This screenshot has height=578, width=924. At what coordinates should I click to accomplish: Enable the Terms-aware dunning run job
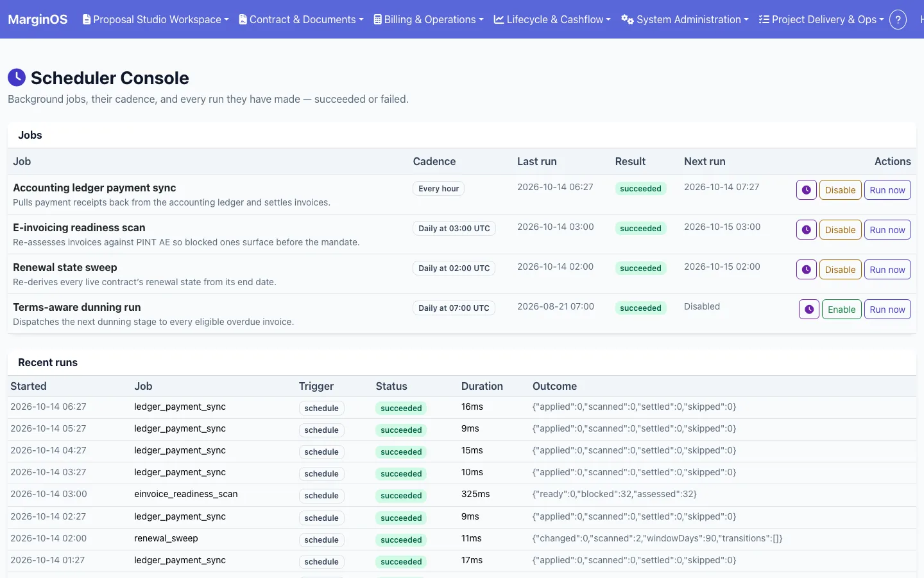coord(841,310)
